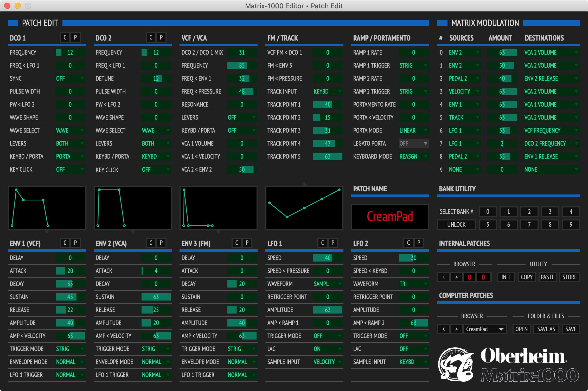
Task: Click the CreamPad patch name field
Action: coord(390,217)
